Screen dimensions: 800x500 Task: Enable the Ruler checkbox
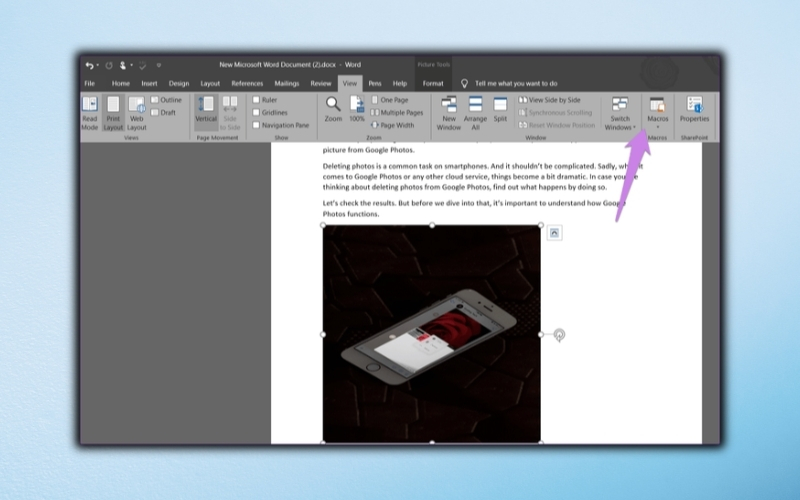point(256,100)
